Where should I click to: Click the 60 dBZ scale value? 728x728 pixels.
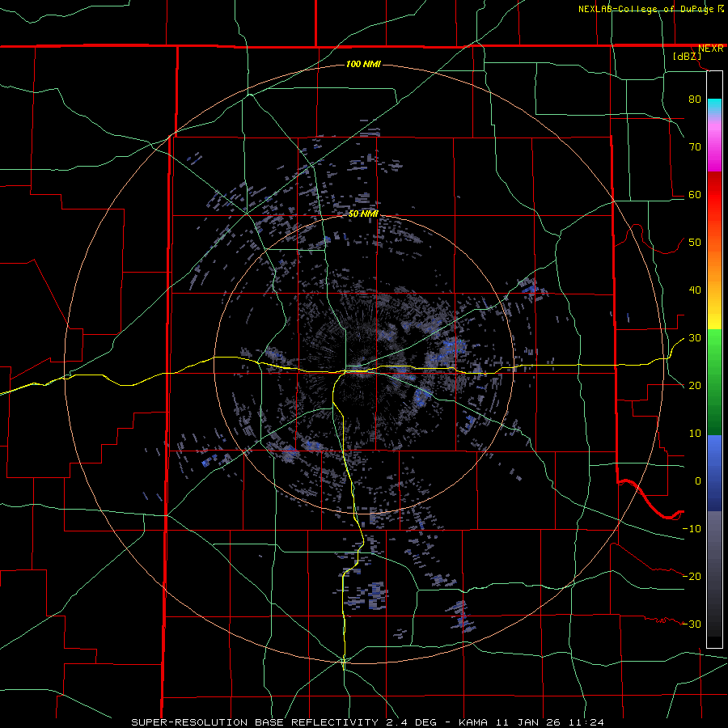pos(695,194)
